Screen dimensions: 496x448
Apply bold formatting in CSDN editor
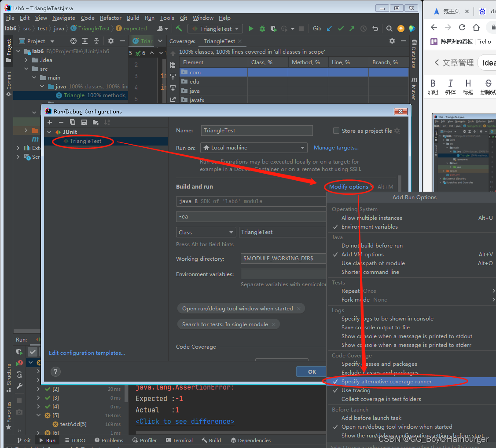click(433, 87)
